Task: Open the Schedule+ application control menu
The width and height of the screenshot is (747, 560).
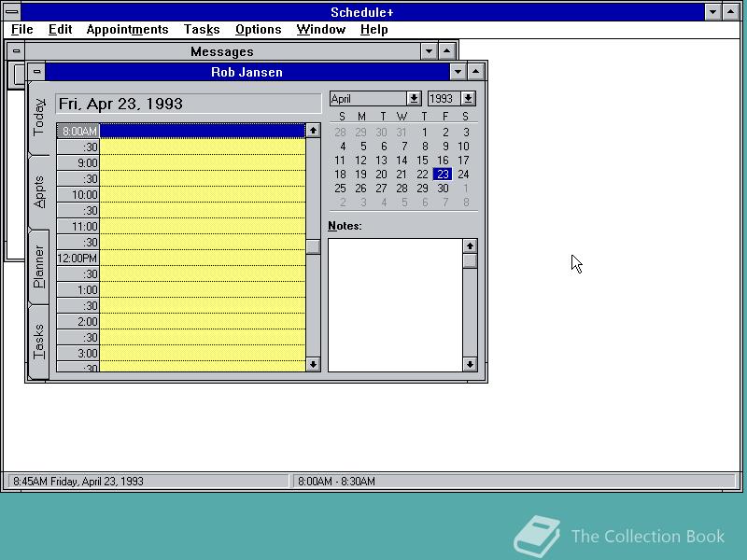Action: tap(12, 11)
